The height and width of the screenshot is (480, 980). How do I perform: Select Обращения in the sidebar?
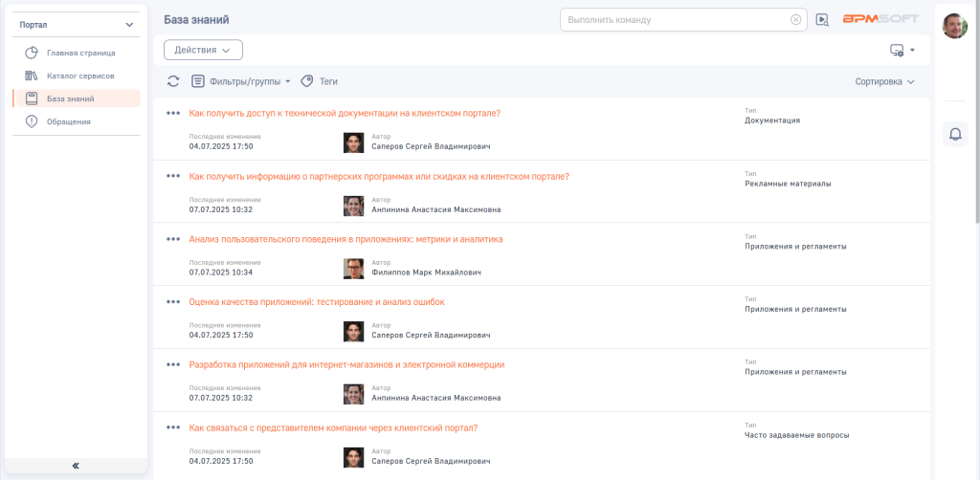pyautogui.click(x=69, y=121)
